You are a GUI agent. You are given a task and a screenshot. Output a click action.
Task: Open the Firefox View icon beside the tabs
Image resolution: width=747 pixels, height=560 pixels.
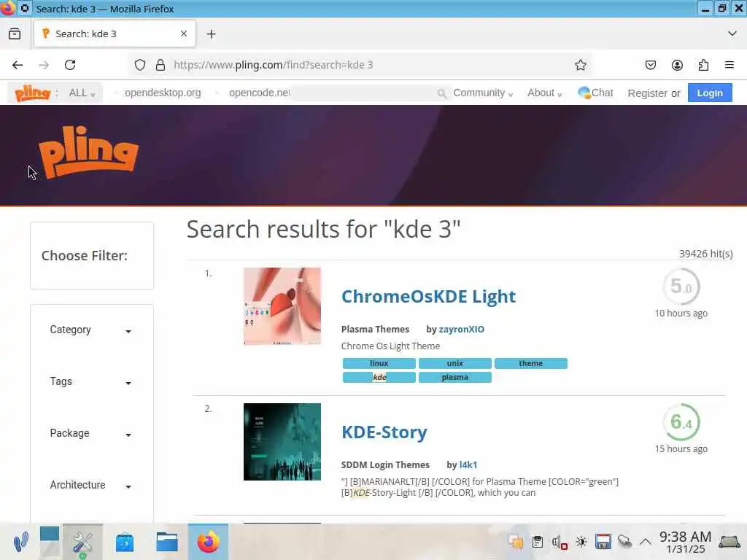(15, 34)
